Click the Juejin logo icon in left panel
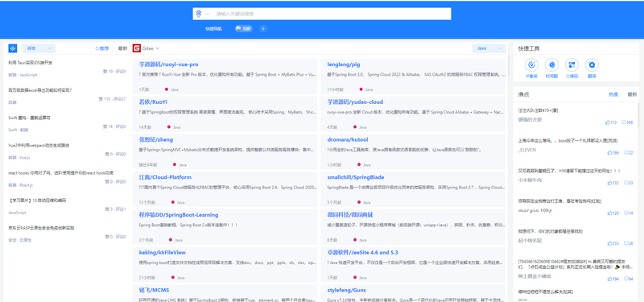Screen dimensions: 644x302 point(13,48)
